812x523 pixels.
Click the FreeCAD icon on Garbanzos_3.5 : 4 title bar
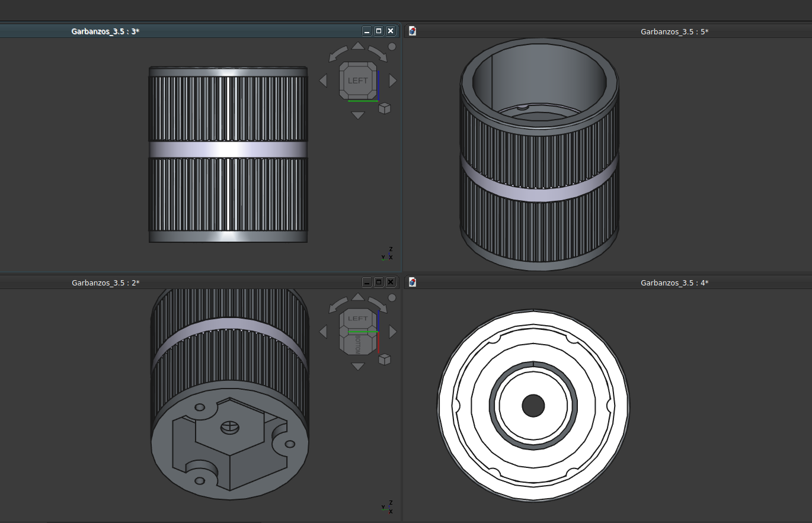click(413, 283)
